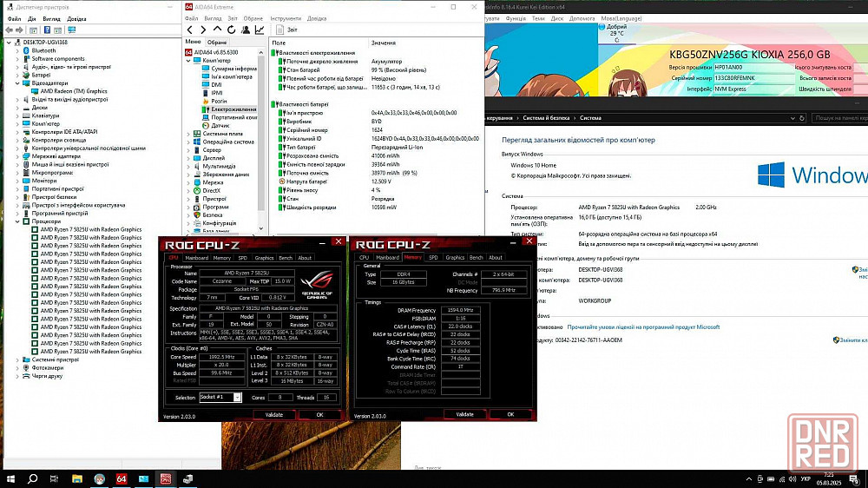The height and width of the screenshot is (488, 868).
Task: Open Мова(Language) menu in CrystalDiskInfo
Action: (621, 18)
